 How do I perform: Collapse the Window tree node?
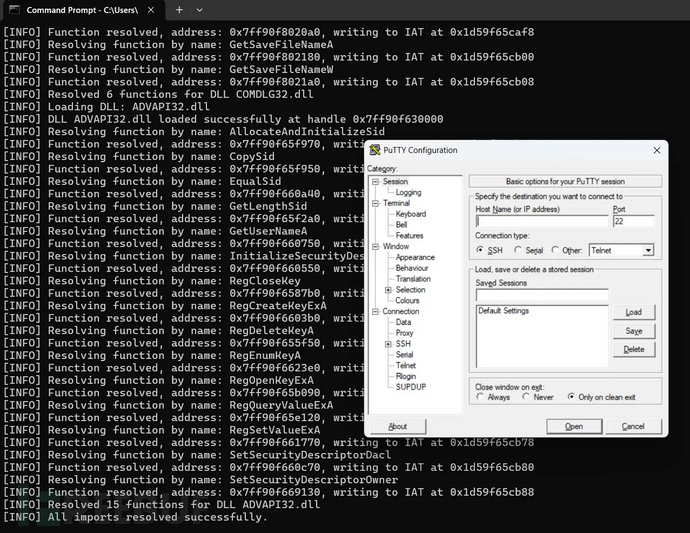click(375, 246)
